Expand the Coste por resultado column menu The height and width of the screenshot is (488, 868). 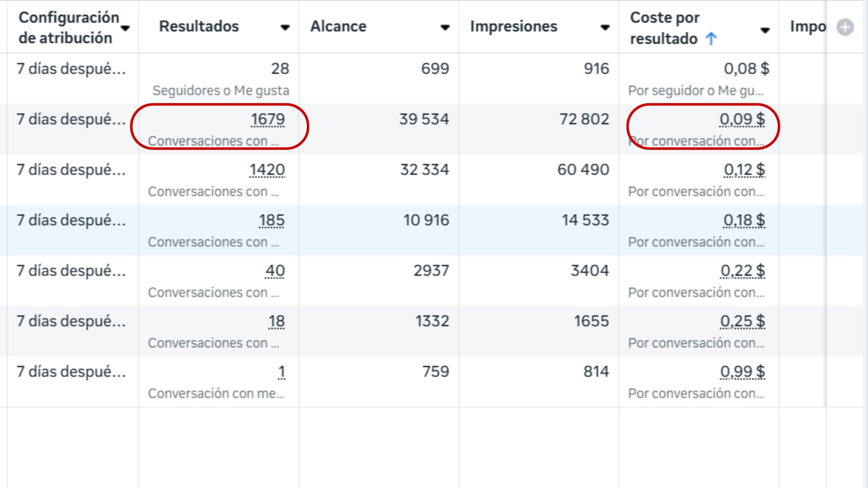(765, 30)
